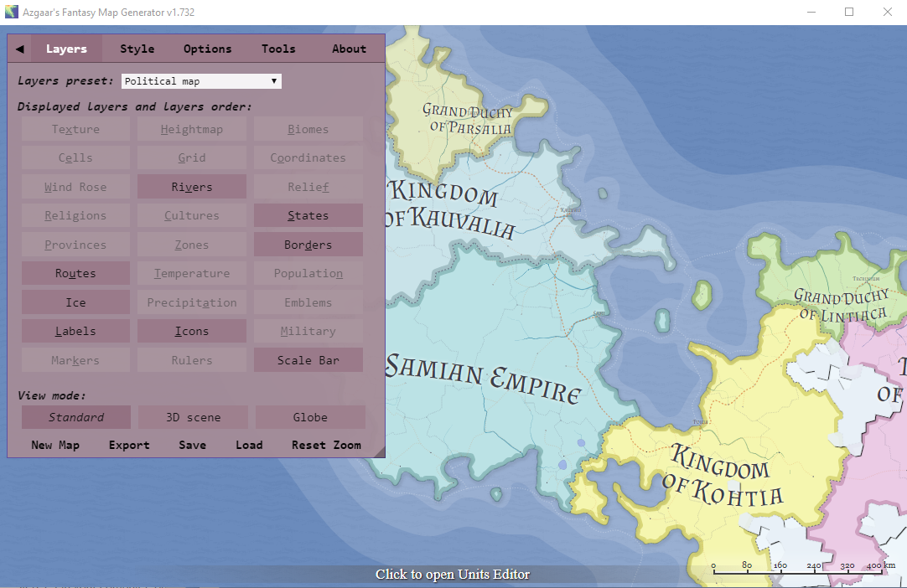Open the Options tab

coord(208,49)
